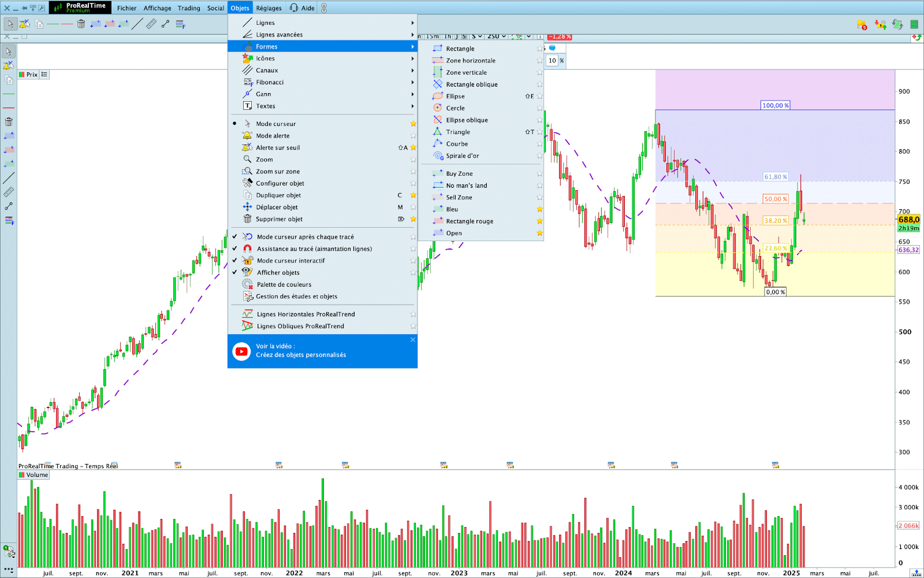Click the trash bin icon in top toolbar
Image resolution: width=924 pixels, height=578 pixels.
(81, 24)
